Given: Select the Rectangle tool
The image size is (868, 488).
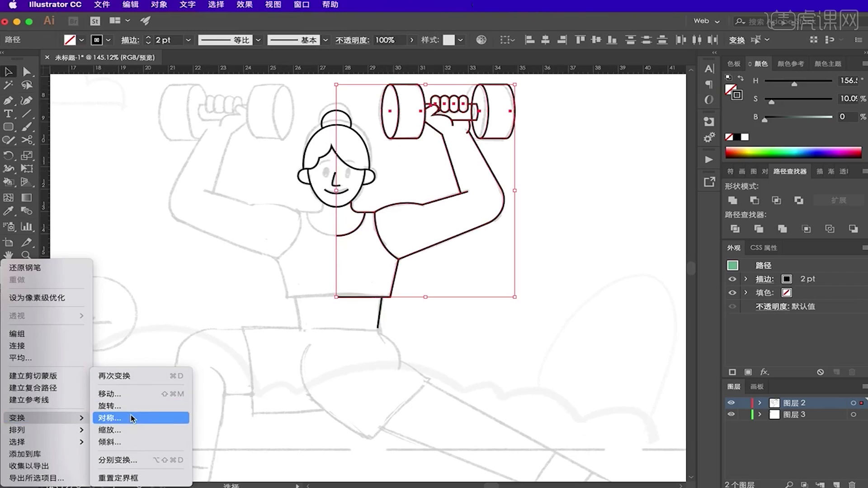Looking at the screenshot, I should (x=8, y=127).
